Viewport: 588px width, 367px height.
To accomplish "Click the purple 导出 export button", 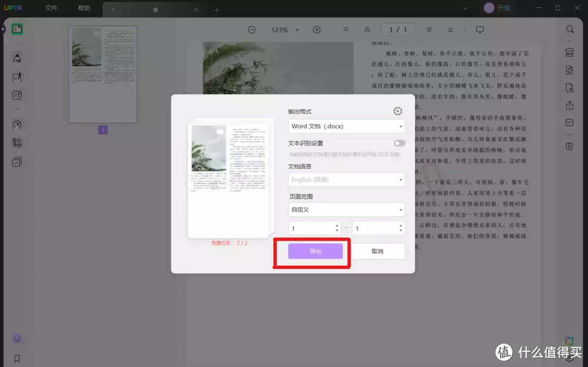I will pos(315,251).
